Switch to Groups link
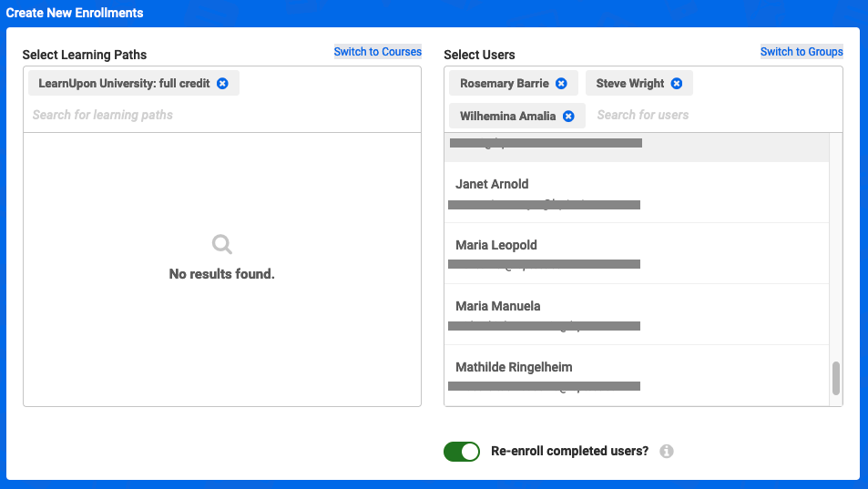 [x=802, y=51]
